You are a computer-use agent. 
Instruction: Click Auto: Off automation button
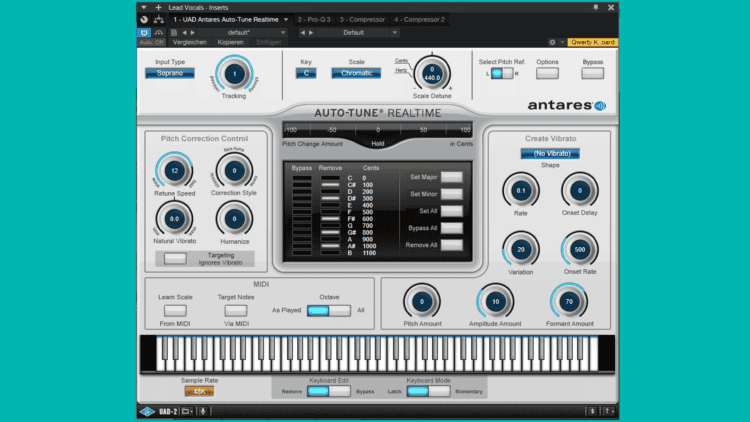pos(152,42)
